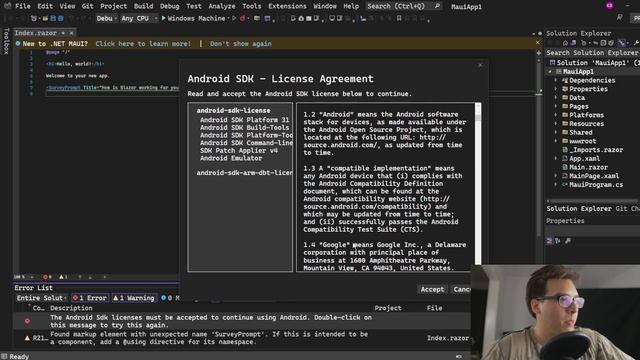Click the Properties panel wrench icon
The width and height of the screenshot is (640, 360).
pyautogui.click(x=568, y=241)
